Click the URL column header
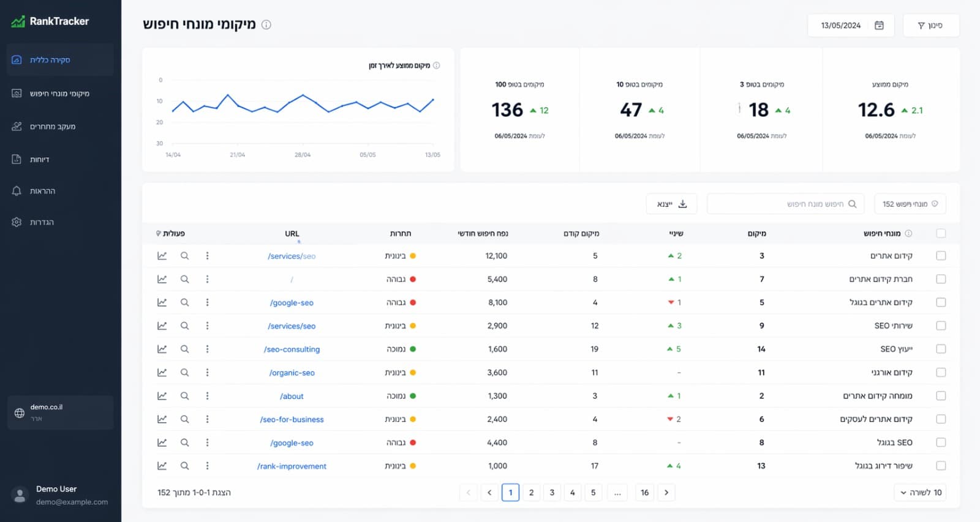Screen dimensions: 980x522 pos(292,234)
